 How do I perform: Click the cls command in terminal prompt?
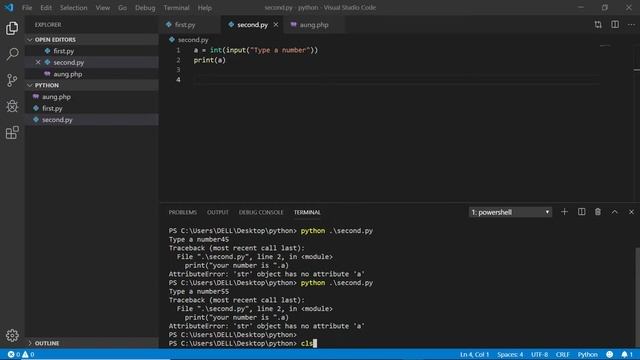pos(307,343)
